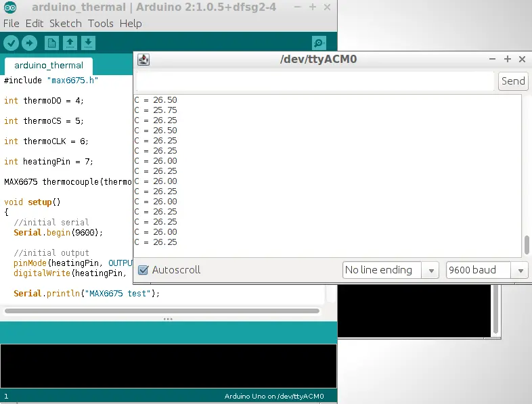Create a new sketch with New icon
The width and height of the screenshot is (532, 404).
(51, 43)
